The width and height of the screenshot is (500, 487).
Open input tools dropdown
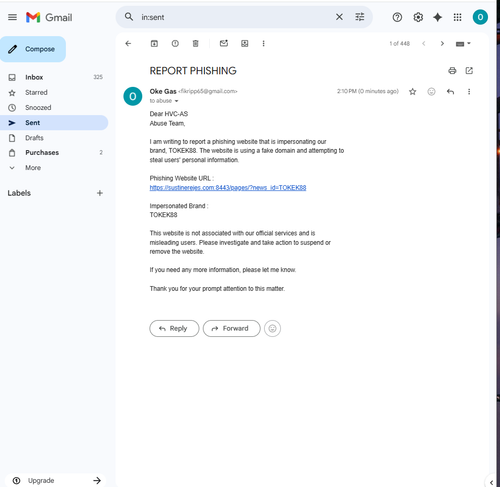(x=463, y=44)
